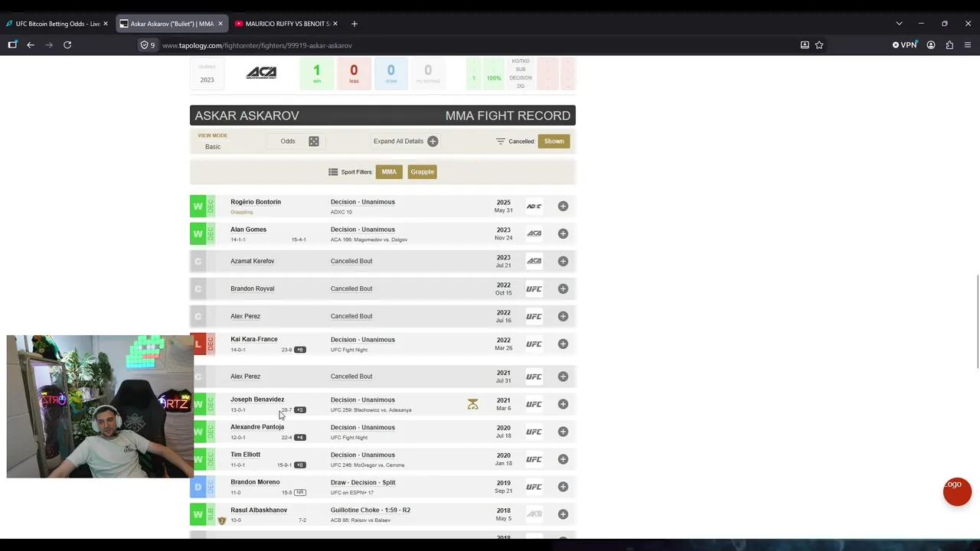Click the ACA logo in 2023 summary row

[x=261, y=73]
